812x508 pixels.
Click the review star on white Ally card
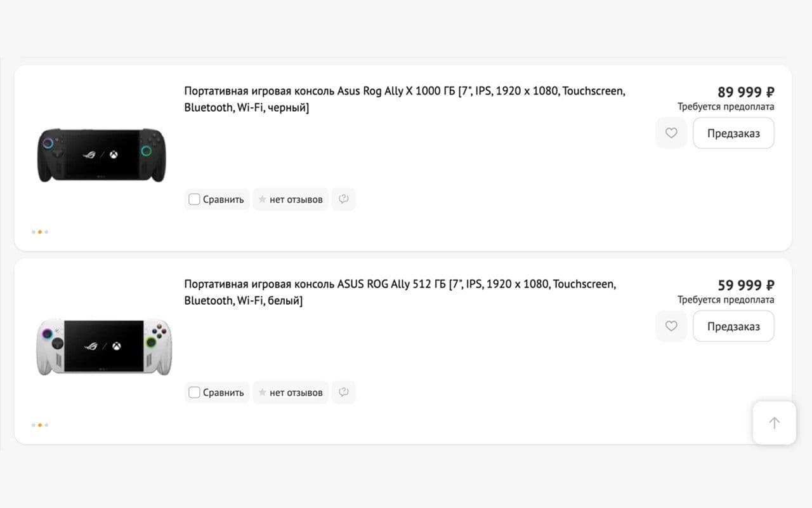click(262, 392)
